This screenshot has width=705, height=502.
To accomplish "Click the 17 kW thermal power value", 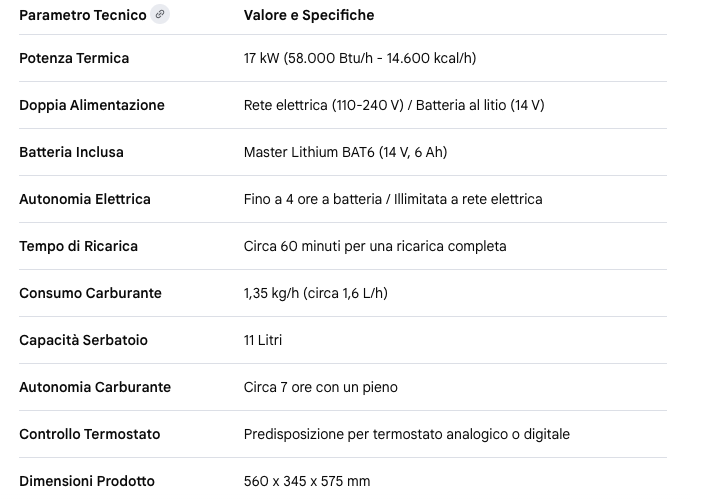I will tap(360, 58).
